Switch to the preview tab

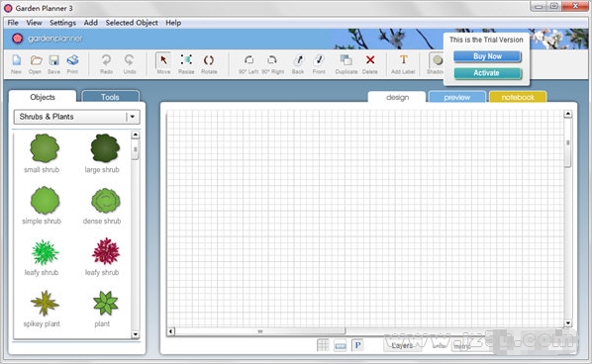[x=456, y=97]
